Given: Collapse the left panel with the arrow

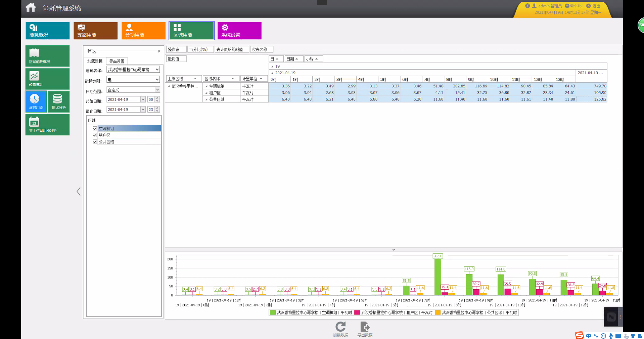Looking at the screenshot, I should (x=79, y=192).
